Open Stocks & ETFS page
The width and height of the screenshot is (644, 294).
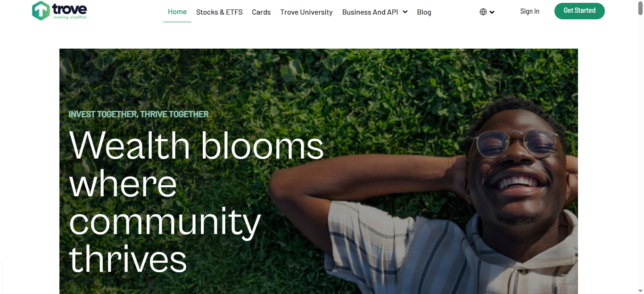click(219, 12)
